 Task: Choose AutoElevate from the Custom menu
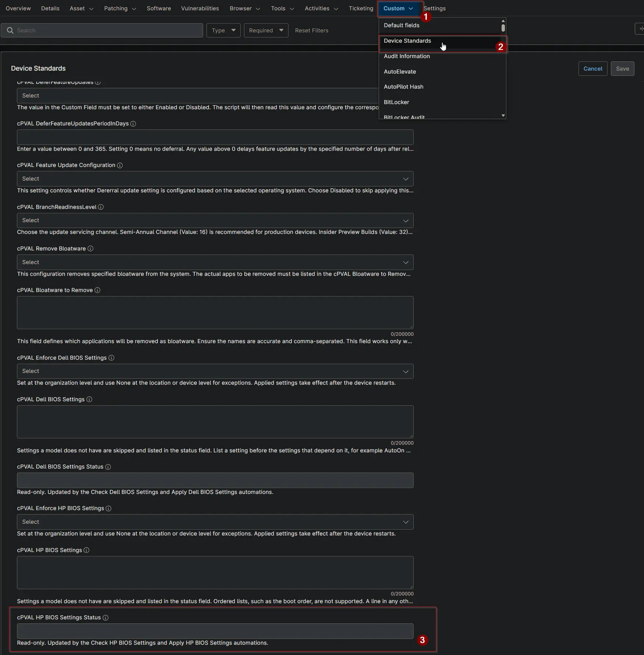click(440, 72)
